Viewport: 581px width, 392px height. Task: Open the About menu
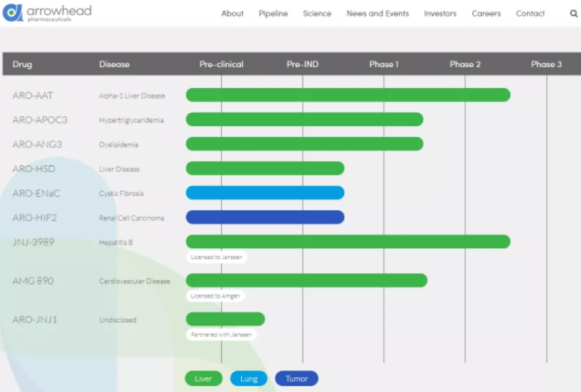pyautogui.click(x=233, y=13)
